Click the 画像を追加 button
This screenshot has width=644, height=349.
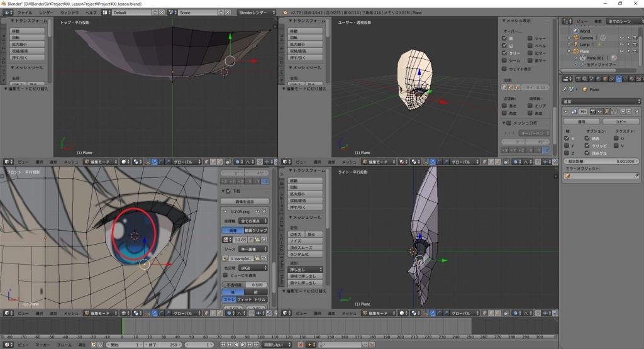point(245,201)
